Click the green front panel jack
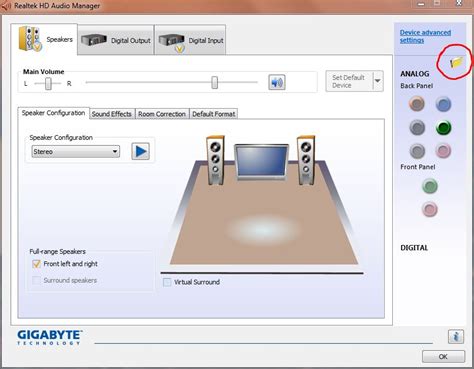Screen dimensions: 474x369 click(x=430, y=186)
